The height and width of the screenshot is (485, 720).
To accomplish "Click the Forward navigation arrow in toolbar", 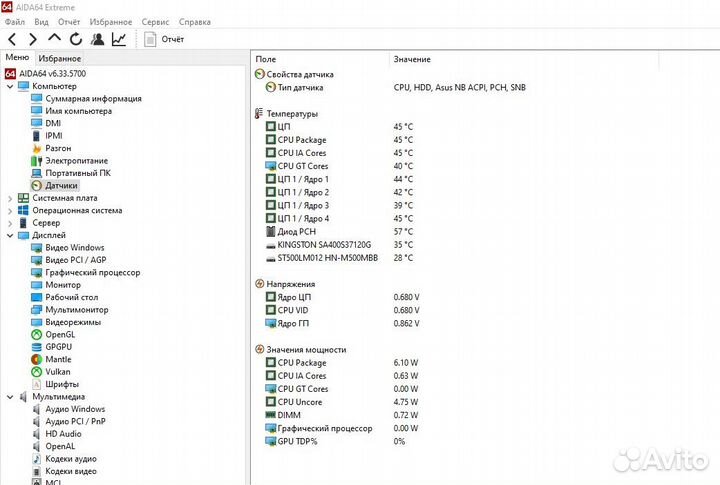I will (33, 40).
